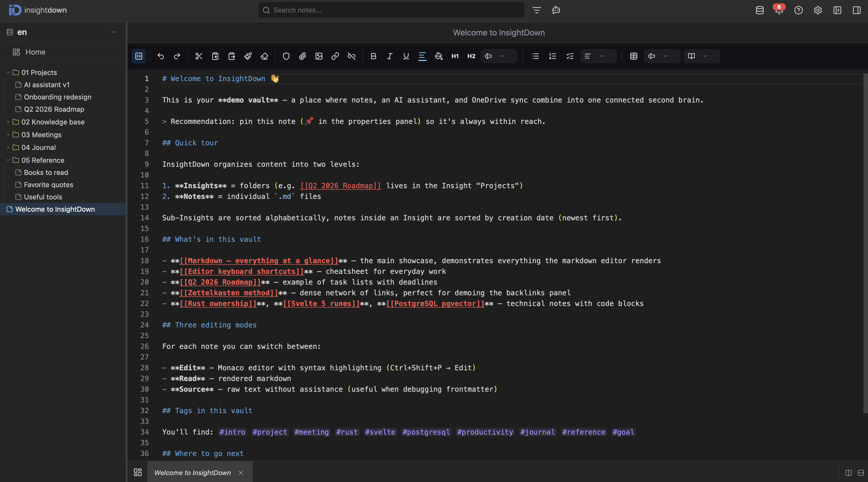Select the Cut scissors icon
The width and height of the screenshot is (868, 482).
coord(199,56)
